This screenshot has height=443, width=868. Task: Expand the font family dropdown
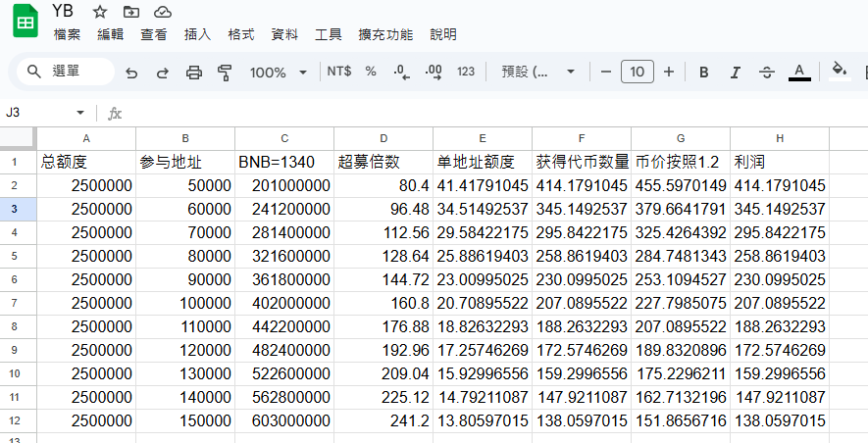coord(538,72)
